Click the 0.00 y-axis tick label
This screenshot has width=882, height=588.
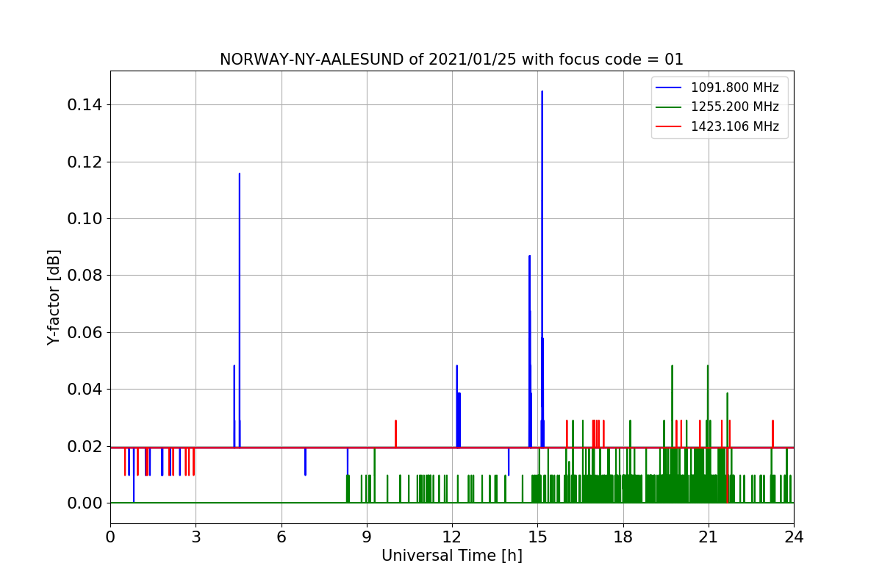click(85, 503)
